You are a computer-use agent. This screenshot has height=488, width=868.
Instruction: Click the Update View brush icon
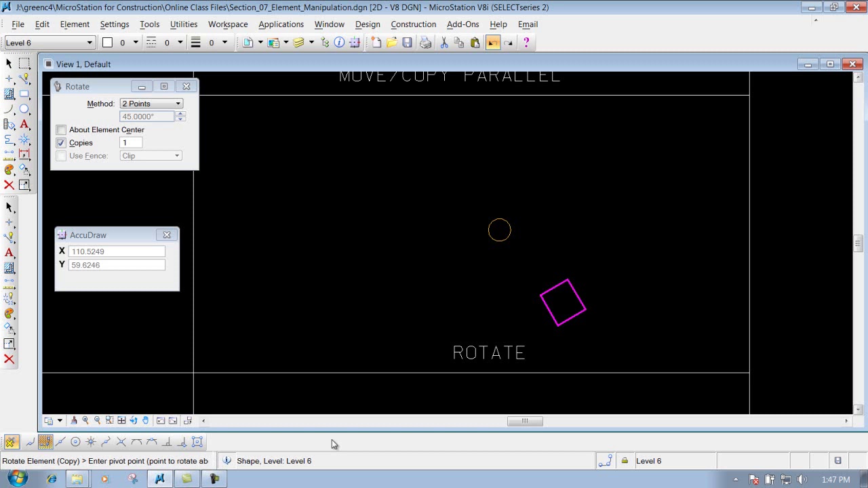click(74, 421)
